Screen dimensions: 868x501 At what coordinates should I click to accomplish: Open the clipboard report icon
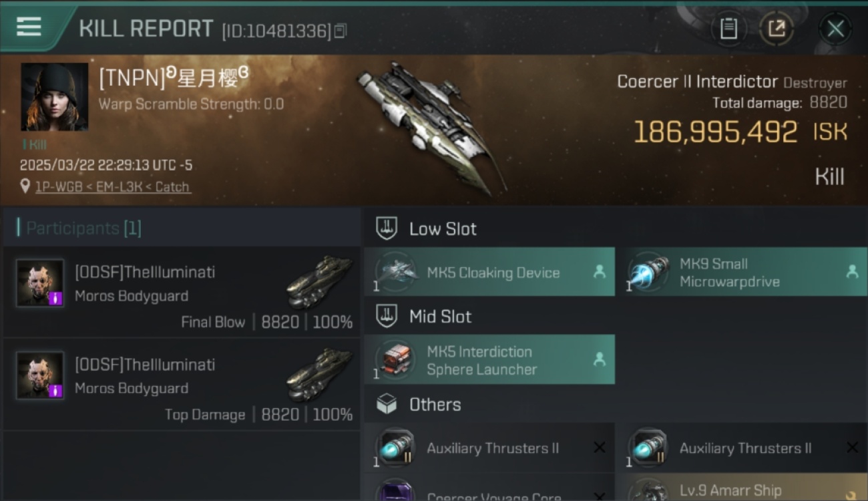tap(728, 29)
